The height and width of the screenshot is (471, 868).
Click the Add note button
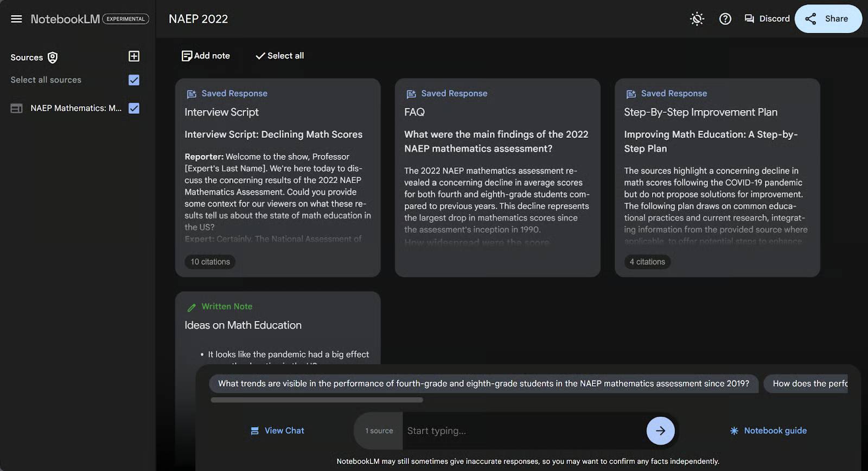(206, 56)
